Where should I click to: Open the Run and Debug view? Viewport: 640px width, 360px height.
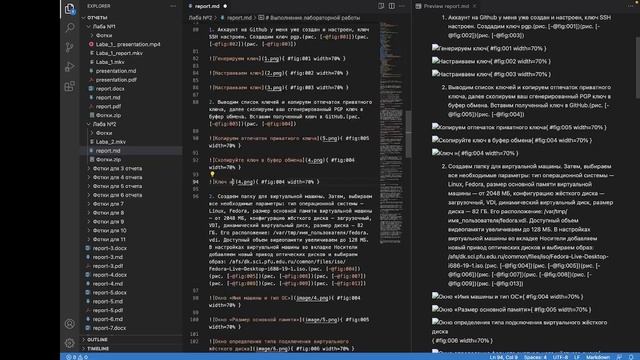click(x=70, y=66)
